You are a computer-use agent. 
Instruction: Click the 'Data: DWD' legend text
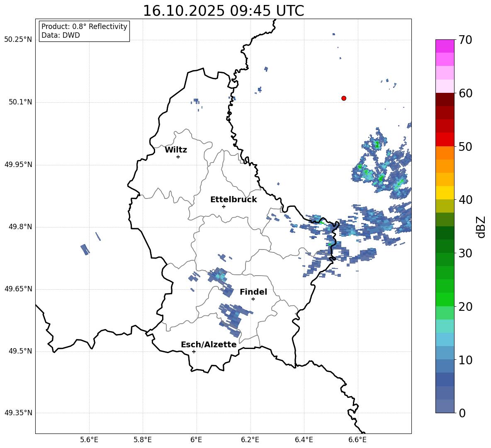[61, 35]
